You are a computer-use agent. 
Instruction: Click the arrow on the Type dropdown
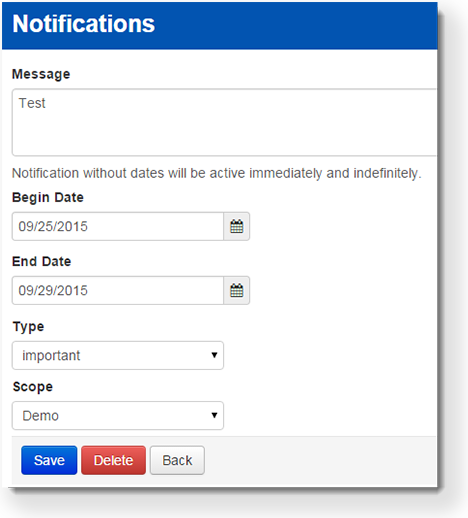click(x=214, y=355)
